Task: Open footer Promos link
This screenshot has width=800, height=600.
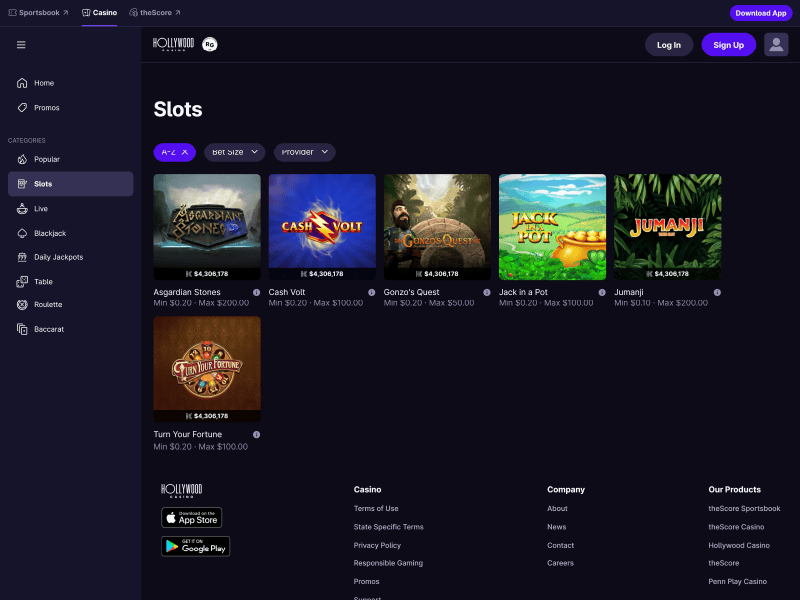Action: point(366,582)
